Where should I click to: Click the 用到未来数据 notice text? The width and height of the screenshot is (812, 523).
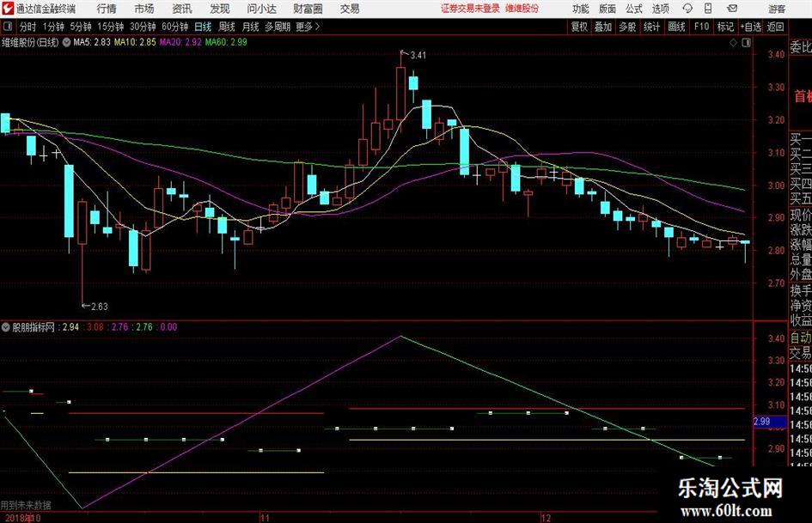tap(26, 505)
